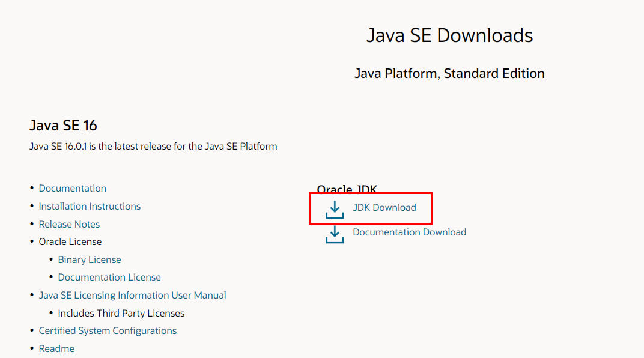Screen dimensions: 644x358
Task: Click the Oracle License list item text
Action: click(x=70, y=242)
